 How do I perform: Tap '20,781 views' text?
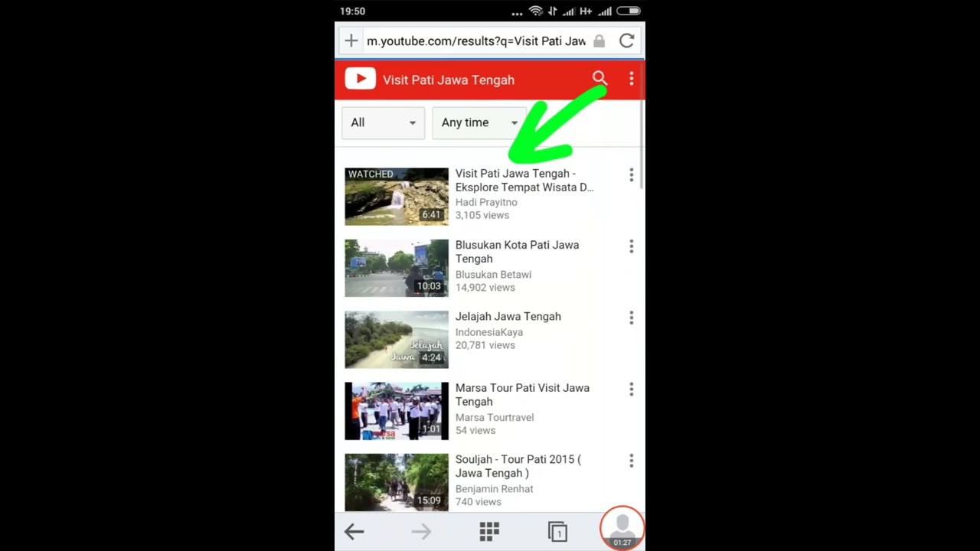coord(485,345)
